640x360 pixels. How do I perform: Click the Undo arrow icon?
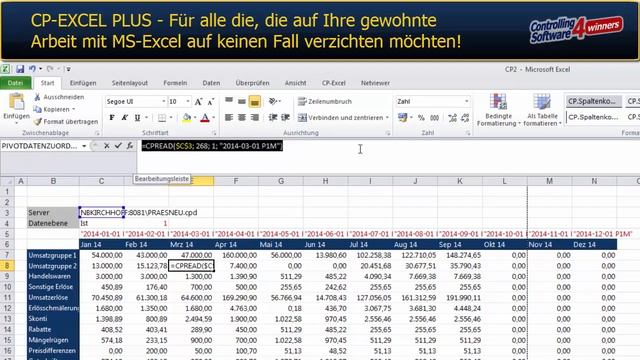coord(32,69)
